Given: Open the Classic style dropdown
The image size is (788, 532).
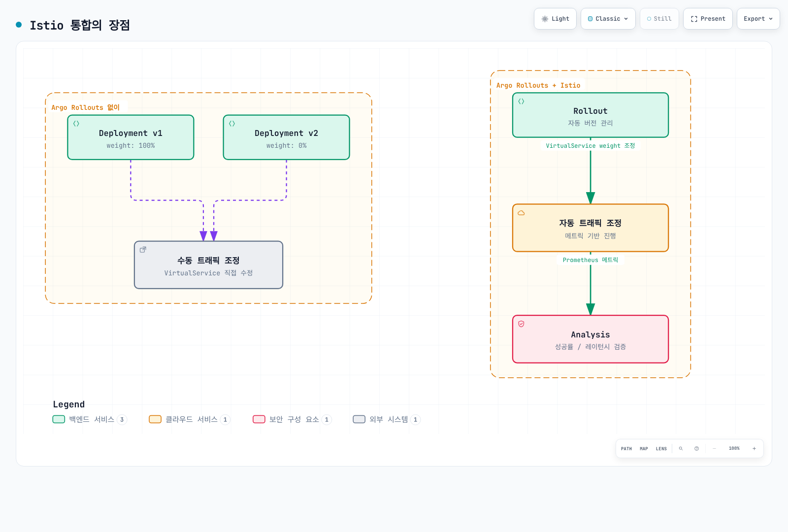Looking at the screenshot, I should [x=608, y=19].
